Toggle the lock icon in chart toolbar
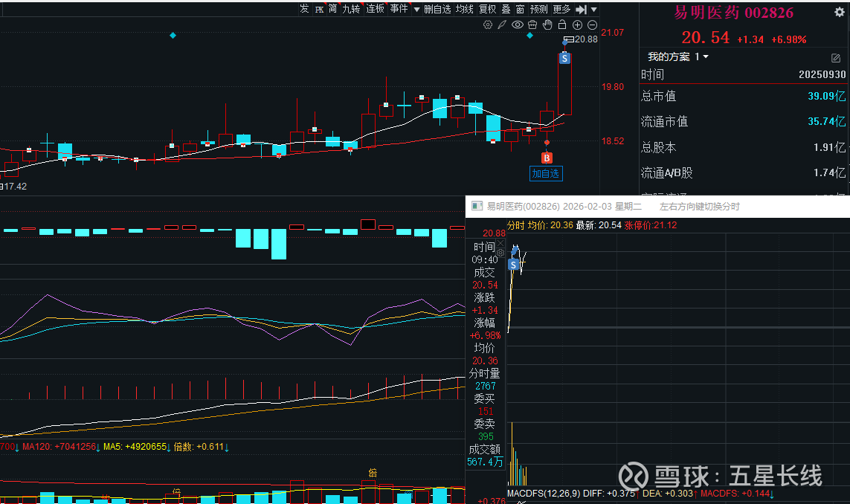Viewport: 850px width, 504px height. (x=562, y=25)
